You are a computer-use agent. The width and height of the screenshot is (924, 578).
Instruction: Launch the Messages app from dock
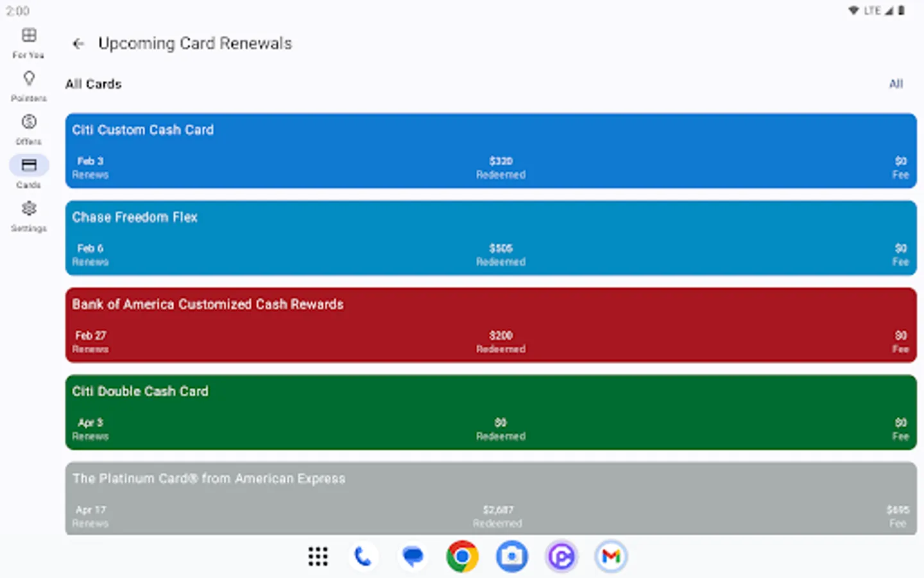click(x=413, y=556)
